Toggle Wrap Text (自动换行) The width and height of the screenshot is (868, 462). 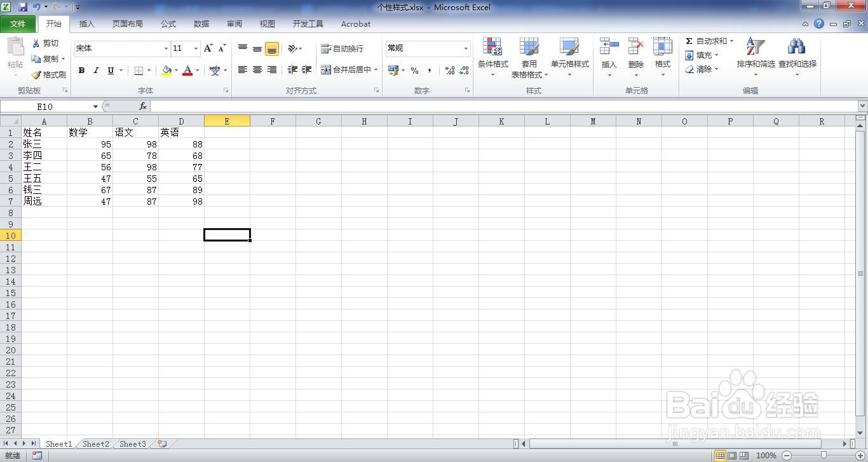point(342,48)
